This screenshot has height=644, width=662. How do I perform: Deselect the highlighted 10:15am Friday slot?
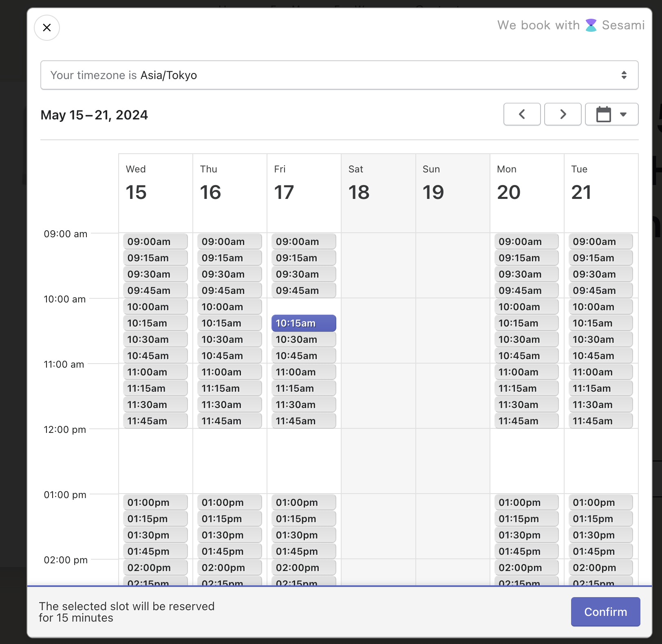pos(303,323)
